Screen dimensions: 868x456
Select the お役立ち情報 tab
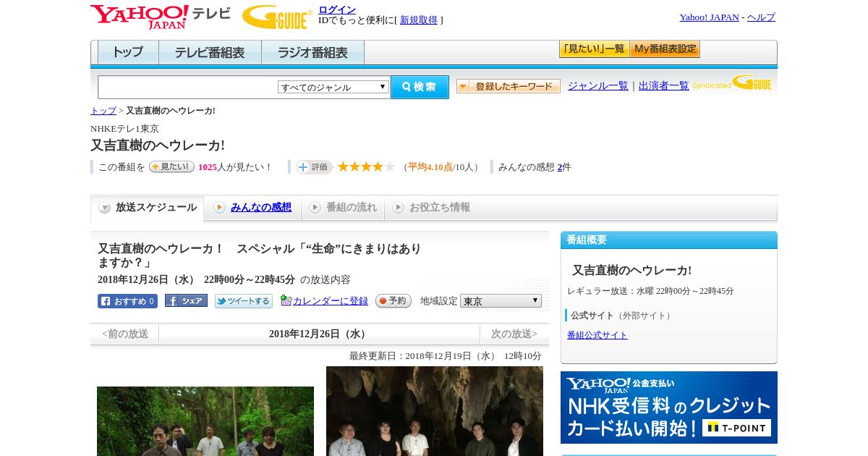[x=431, y=208]
